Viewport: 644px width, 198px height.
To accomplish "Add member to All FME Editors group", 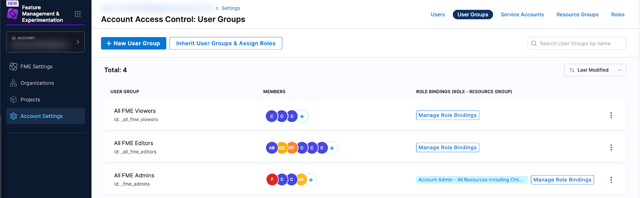I will coord(332,148).
